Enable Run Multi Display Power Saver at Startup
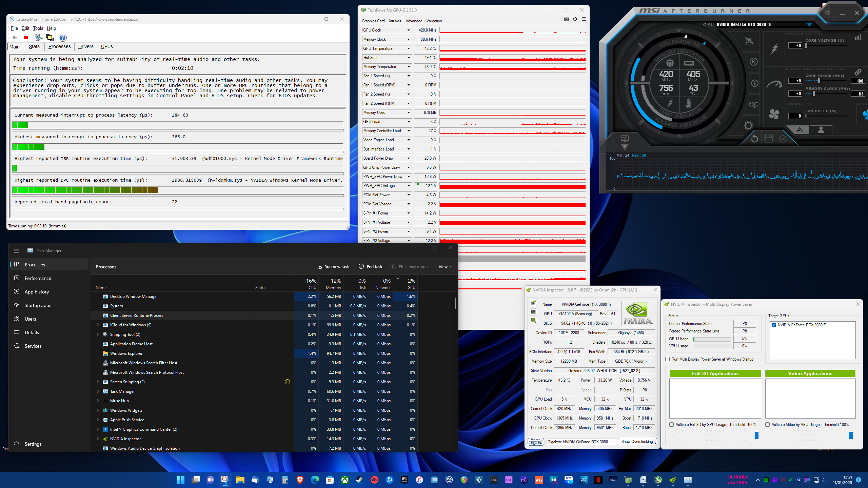 coord(668,359)
